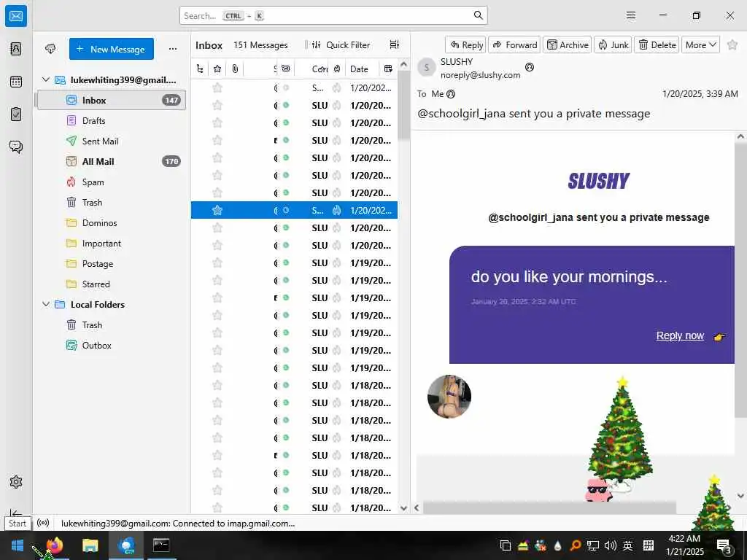This screenshot has height=560, width=747.
Task: Collapse the Local Folders tree
Action: tap(46, 304)
